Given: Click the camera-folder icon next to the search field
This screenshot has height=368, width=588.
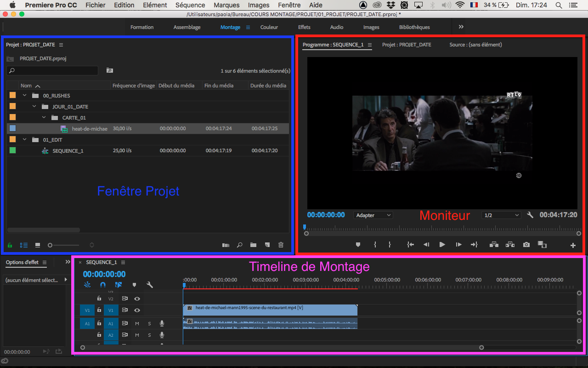Looking at the screenshot, I should [109, 70].
